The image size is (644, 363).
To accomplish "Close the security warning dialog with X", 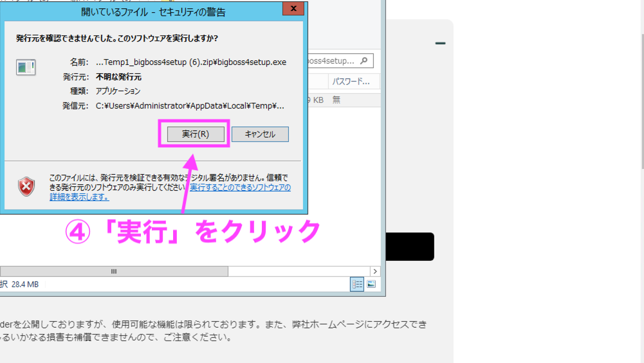I will click(x=293, y=10).
